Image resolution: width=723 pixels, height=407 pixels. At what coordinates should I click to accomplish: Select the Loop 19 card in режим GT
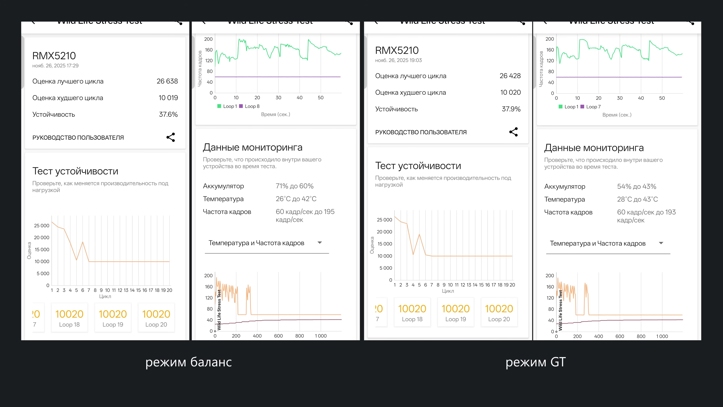[456, 312]
